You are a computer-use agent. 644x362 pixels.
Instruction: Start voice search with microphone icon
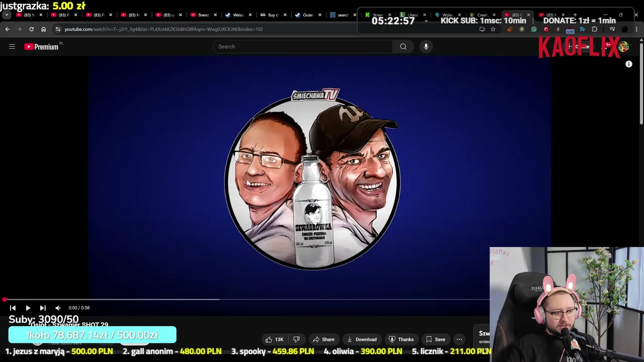(426, 47)
